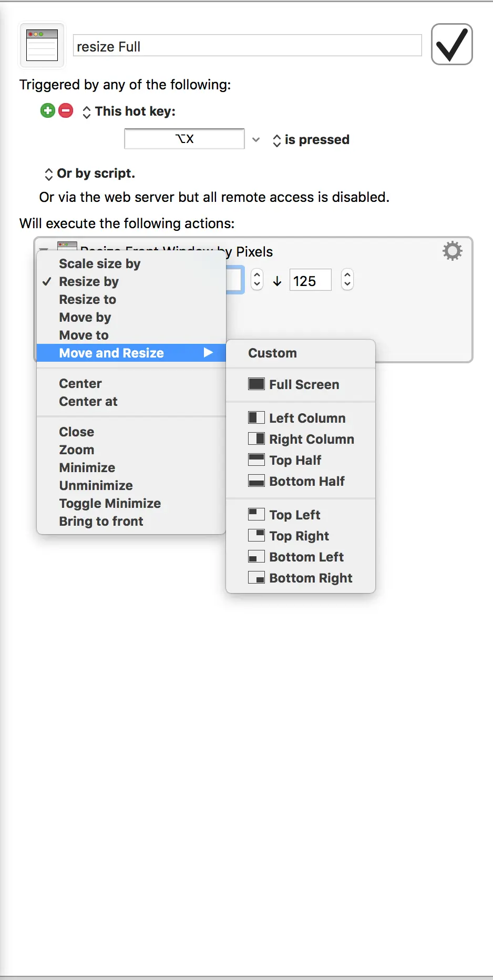Open the 'This hot key' trigger type popup
Screen dimensions: 493x980
click(87, 111)
